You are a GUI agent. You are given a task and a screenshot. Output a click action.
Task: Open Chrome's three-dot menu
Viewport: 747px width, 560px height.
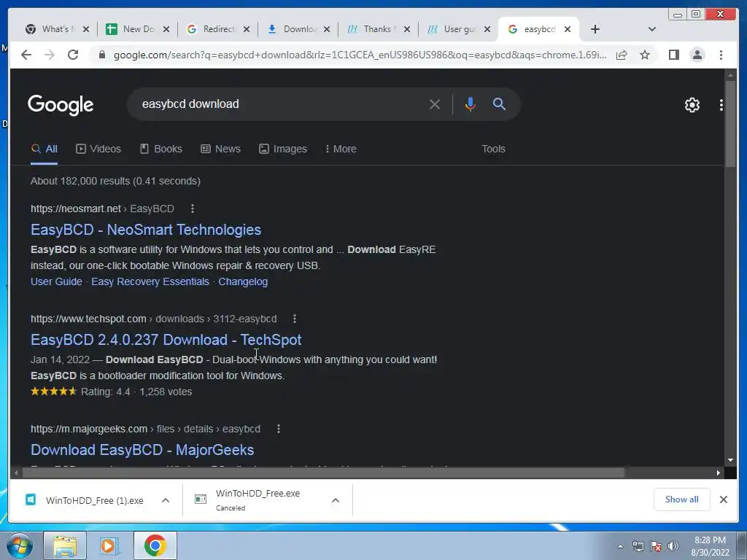(x=721, y=55)
